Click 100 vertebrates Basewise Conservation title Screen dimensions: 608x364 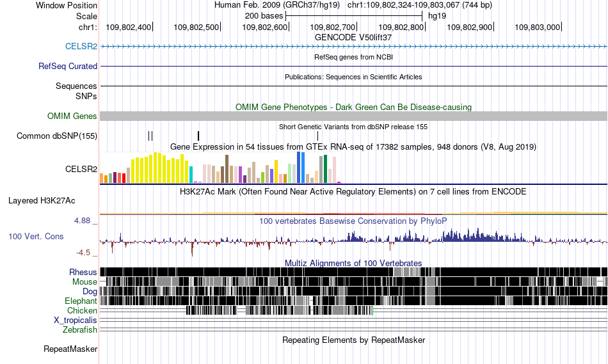(353, 221)
